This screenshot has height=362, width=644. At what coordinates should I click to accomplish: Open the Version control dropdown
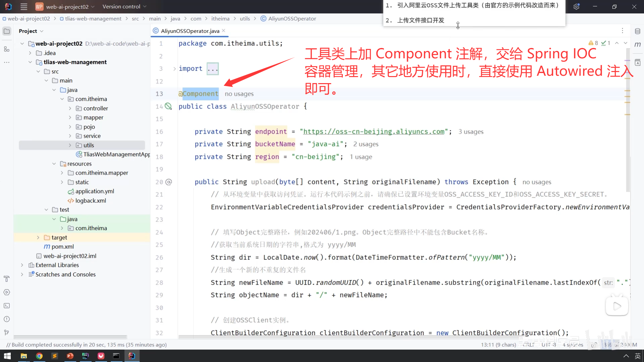124,7
